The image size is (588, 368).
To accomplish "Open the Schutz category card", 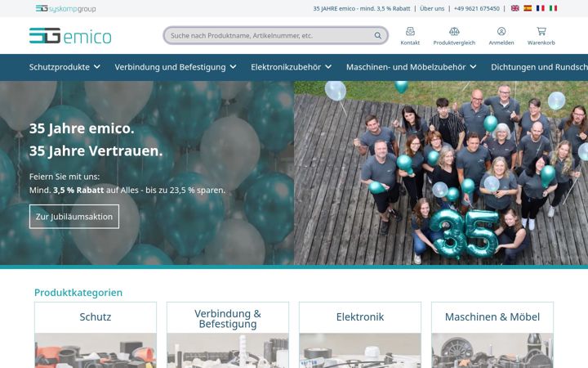I will click(96, 335).
